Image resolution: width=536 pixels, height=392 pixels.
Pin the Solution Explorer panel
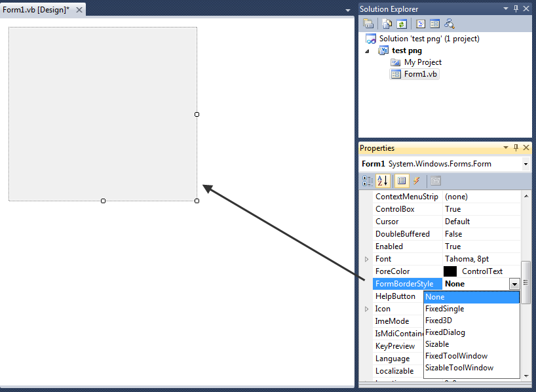click(x=516, y=9)
